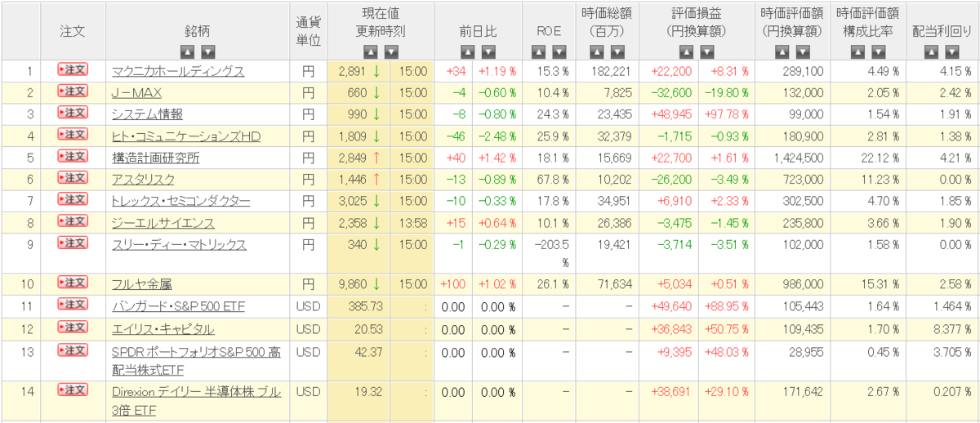Viewport: 980px width, 423px height.
Task: Click the 通貨単位 column header
Action: click(308, 29)
